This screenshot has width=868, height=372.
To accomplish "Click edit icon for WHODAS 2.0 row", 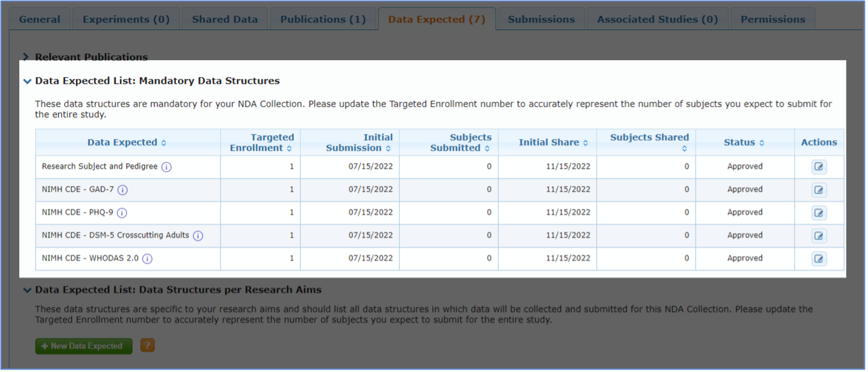I will (819, 259).
